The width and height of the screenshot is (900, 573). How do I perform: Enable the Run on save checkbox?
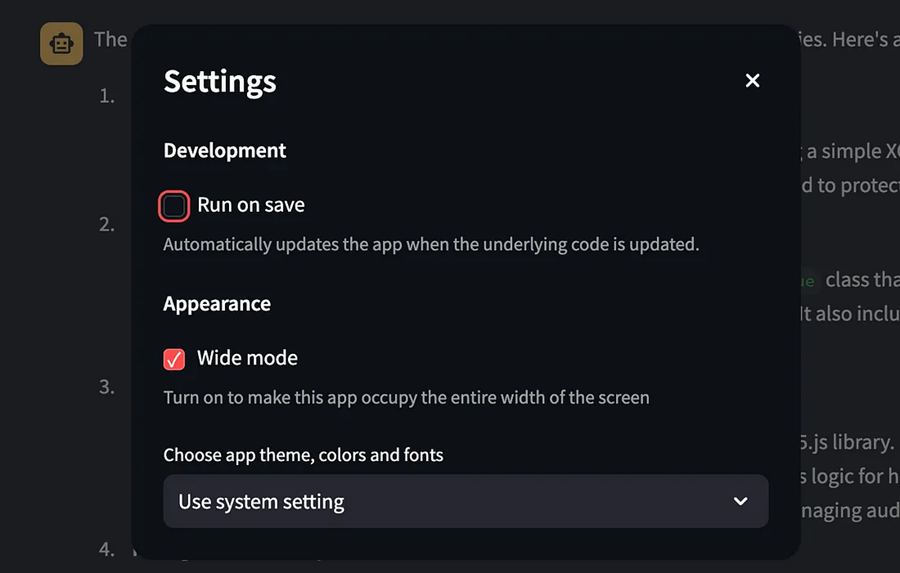(x=174, y=206)
